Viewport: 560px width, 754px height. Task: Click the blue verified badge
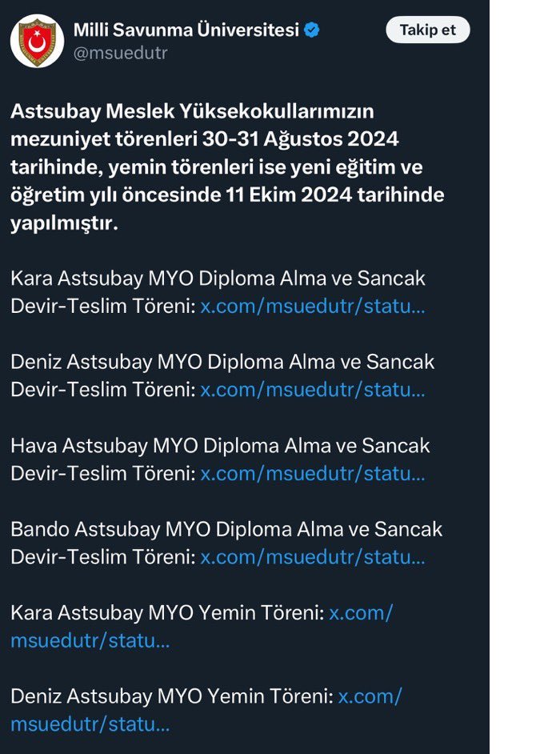[x=311, y=30]
